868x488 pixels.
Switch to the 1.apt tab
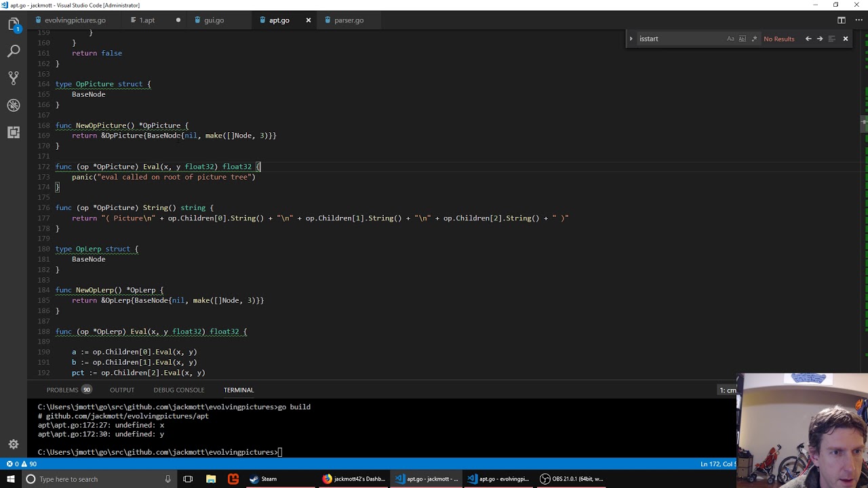(x=147, y=20)
